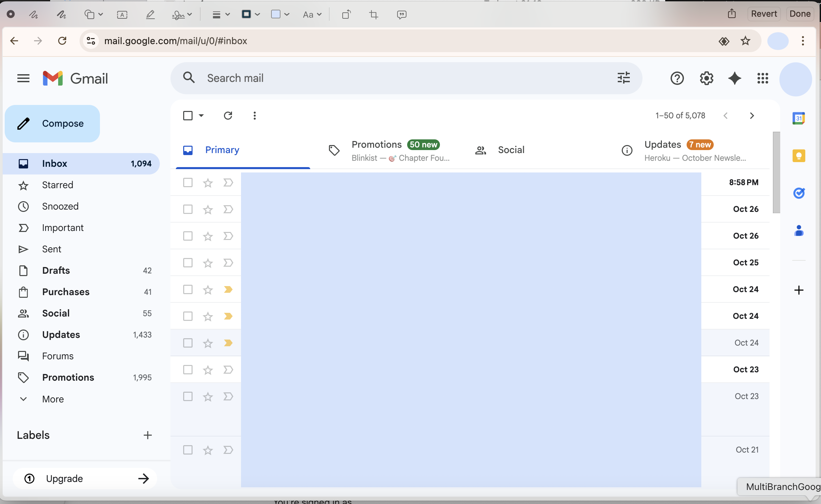Open Google Keep in the side panel
Viewport: 821px width, 504px height.
tap(799, 155)
